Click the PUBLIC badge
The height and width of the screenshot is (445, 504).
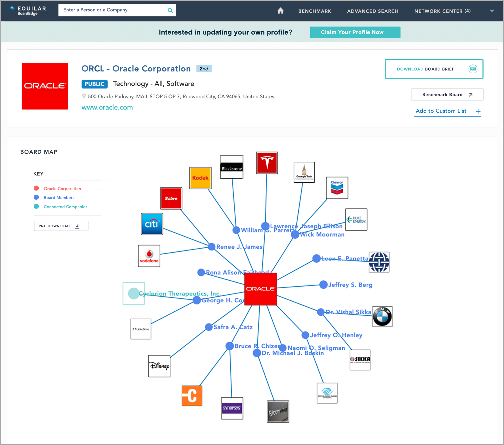coord(95,84)
